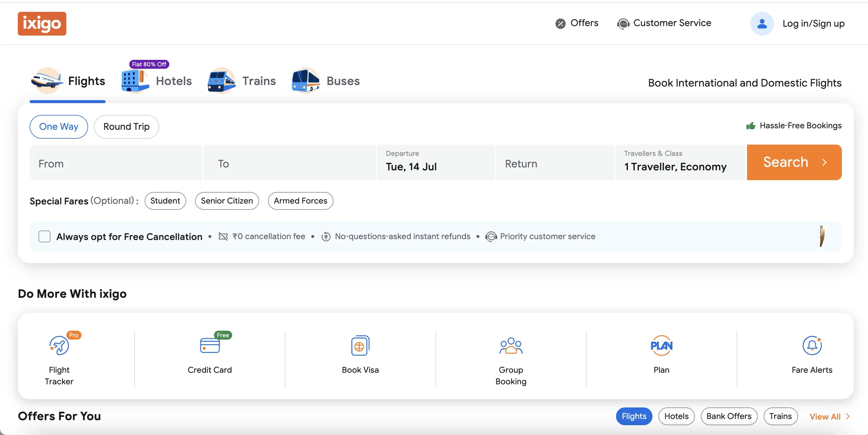This screenshot has width=868, height=435.
Task: Filter offers by Hotels
Action: [676, 417]
